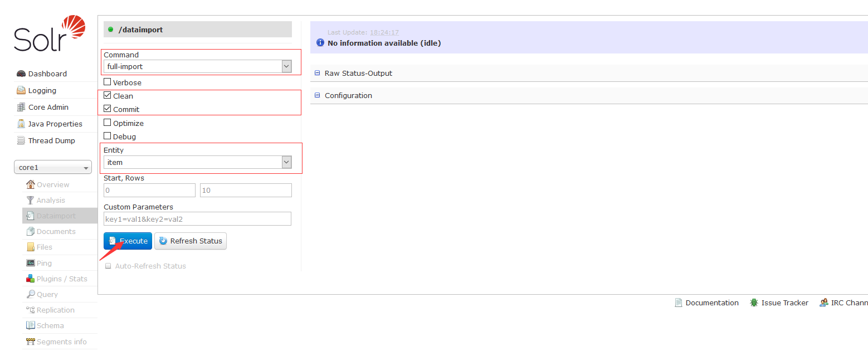Viewport: 868px width, 351px height.
Task: Focus the Rows field showing 10
Action: pyautogui.click(x=246, y=190)
